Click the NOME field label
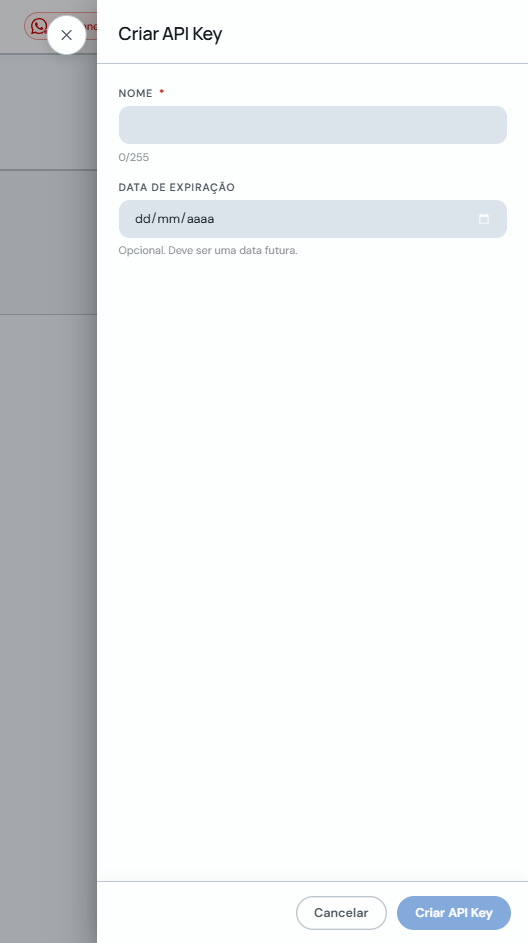Viewport: 528px width, 943px height. click(x=135, y=94)
